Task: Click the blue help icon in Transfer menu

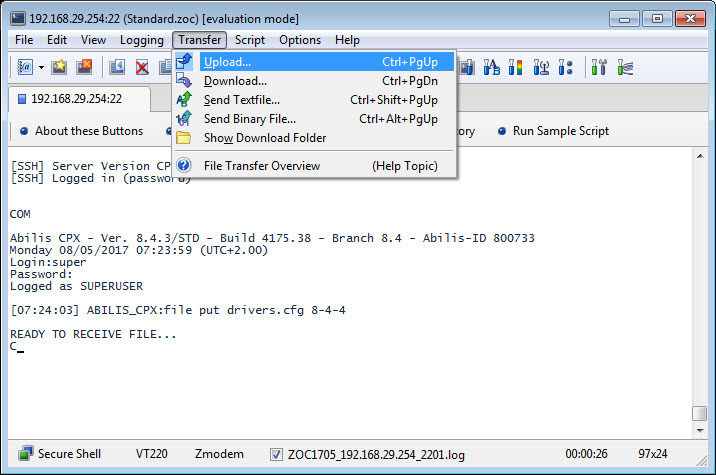Action: [x=184, y=166]
